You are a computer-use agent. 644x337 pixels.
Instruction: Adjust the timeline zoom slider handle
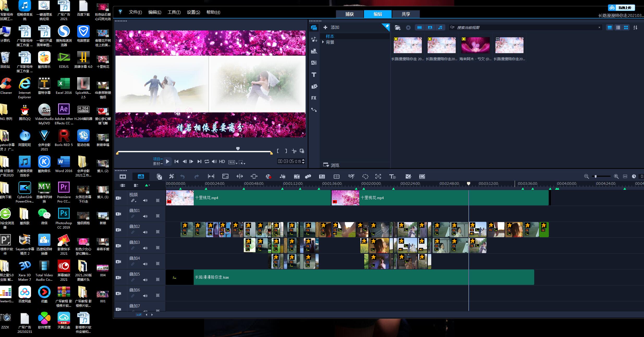click(x=596, y=176)
